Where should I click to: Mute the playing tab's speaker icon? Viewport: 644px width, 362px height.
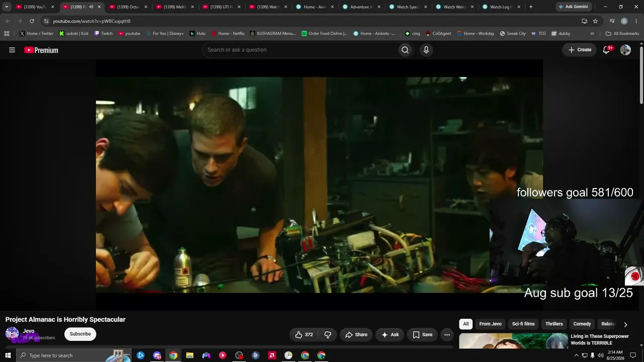[91, 7]
